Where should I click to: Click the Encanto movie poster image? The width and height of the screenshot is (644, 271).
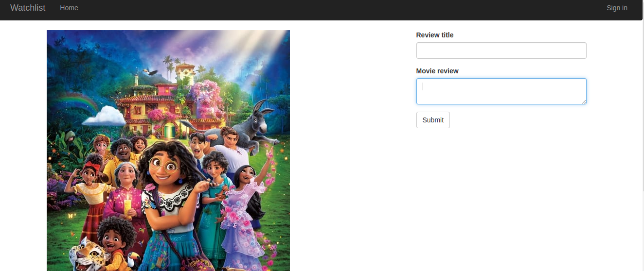[168, 151]
